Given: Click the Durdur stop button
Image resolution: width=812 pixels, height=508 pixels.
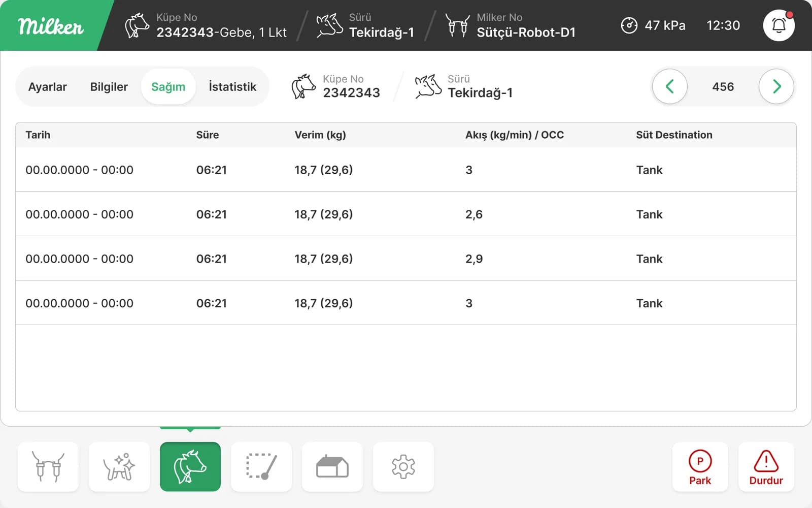Looking at the screenshot, I should pos(766,467).
